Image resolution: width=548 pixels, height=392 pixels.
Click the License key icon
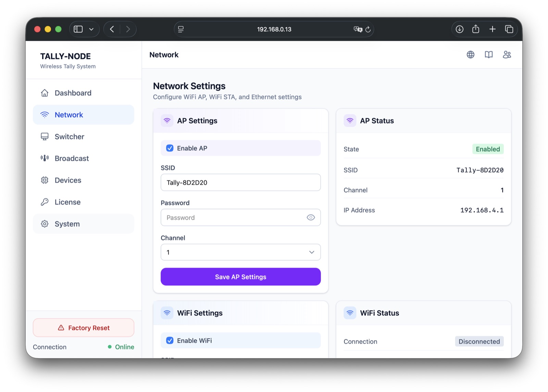pos(45,202)
